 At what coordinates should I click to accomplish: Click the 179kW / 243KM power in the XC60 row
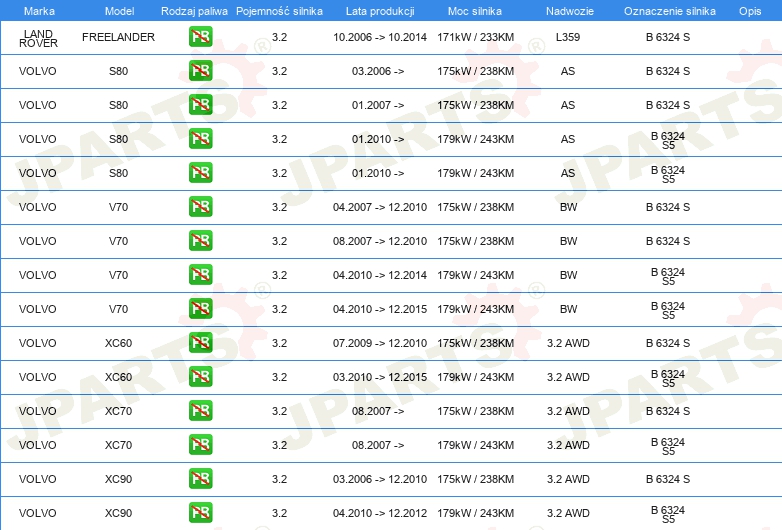[475, 377]
